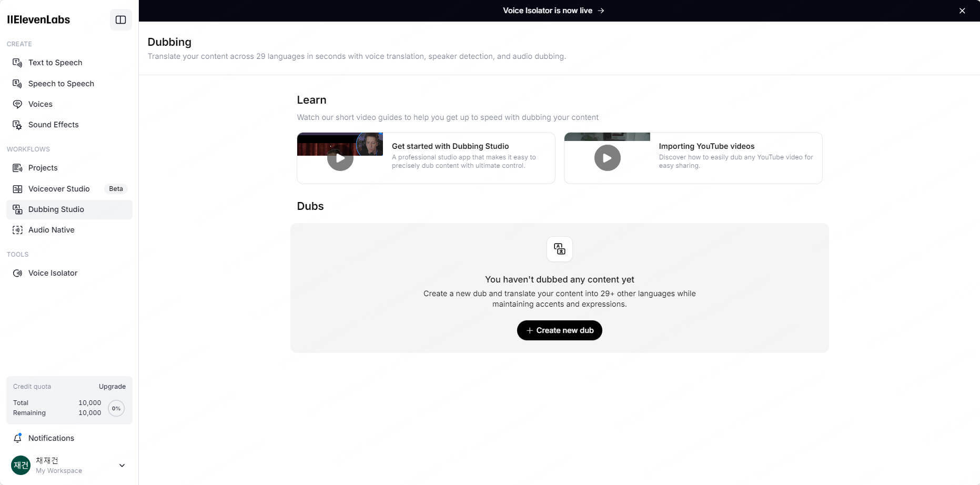Screen dimensions: 980x485
Task: Expand the My Workspace account chevron
Action: 122,466
